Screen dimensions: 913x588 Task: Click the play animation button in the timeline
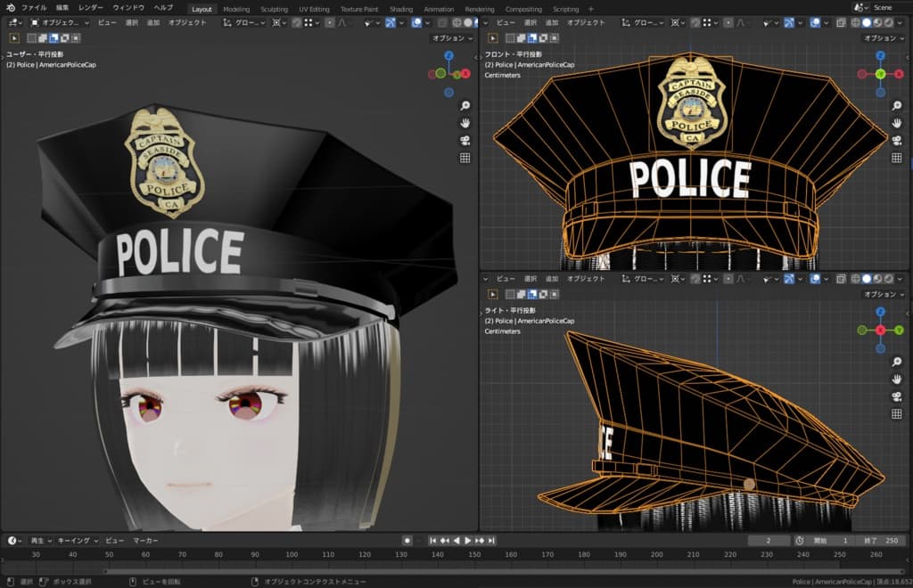(468, 541)
